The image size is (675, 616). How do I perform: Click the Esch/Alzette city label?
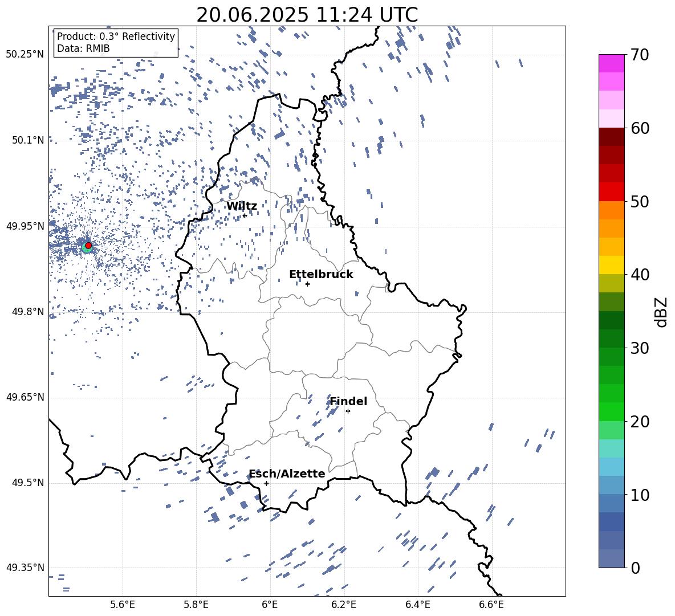[287, 474]
